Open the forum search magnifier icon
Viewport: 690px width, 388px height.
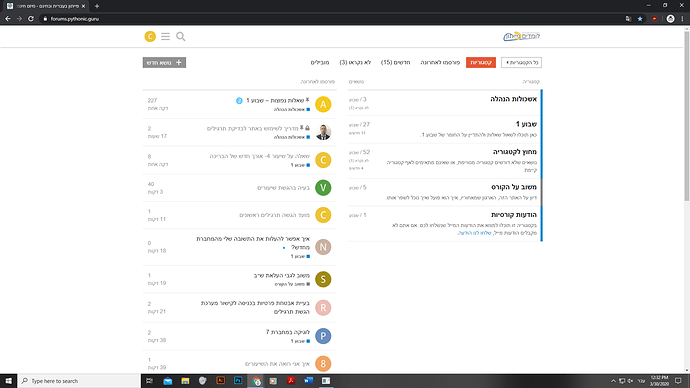point(181,37)
